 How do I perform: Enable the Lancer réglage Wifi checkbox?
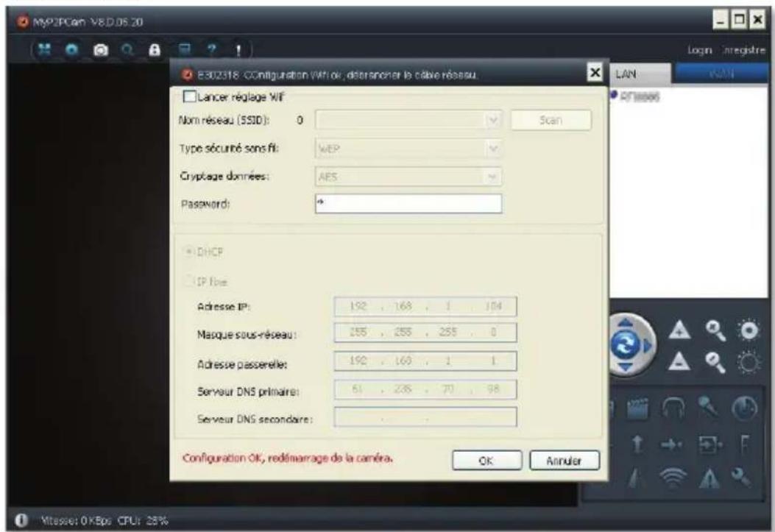coord(189,96)
